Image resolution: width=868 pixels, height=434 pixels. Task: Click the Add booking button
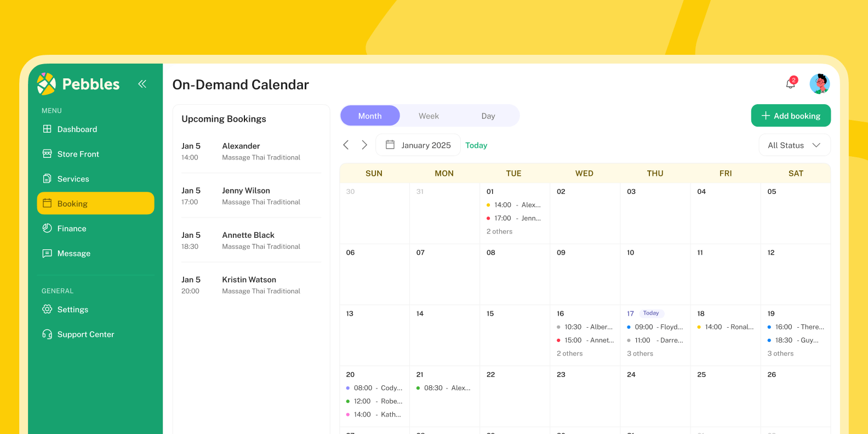791,116
